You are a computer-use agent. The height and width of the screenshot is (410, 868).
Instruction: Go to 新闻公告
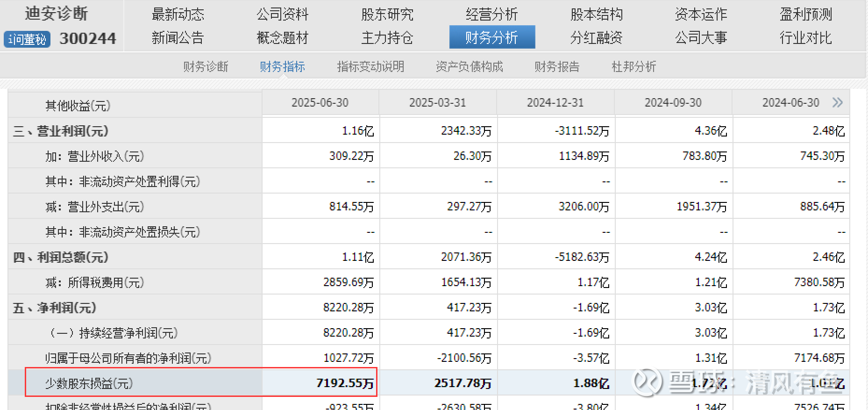(x=178, y=37)
